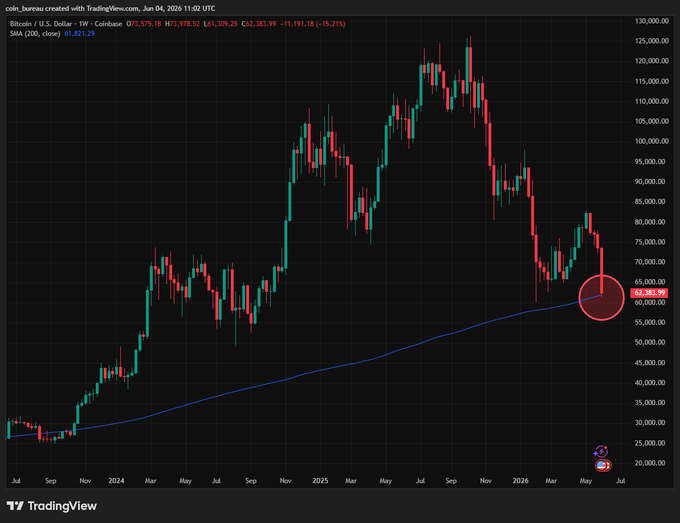Click the 105,000.00 price axis label
The height and width of the screenshot is (523, 680).
coord(651,121)
